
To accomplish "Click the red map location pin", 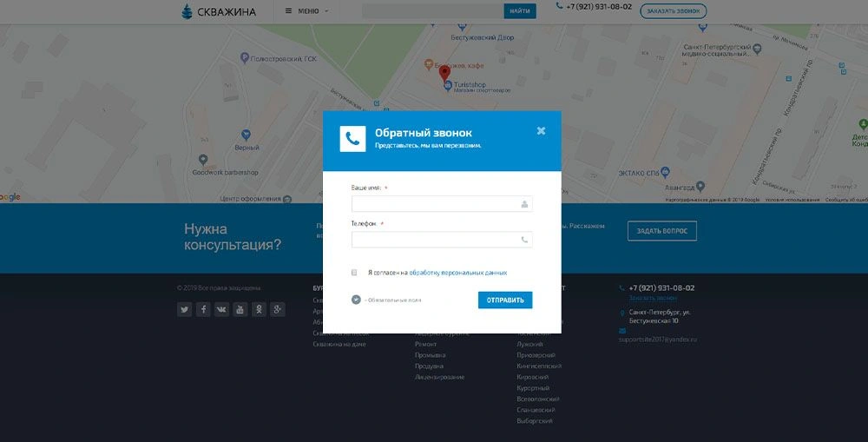I will click(445, 73).
